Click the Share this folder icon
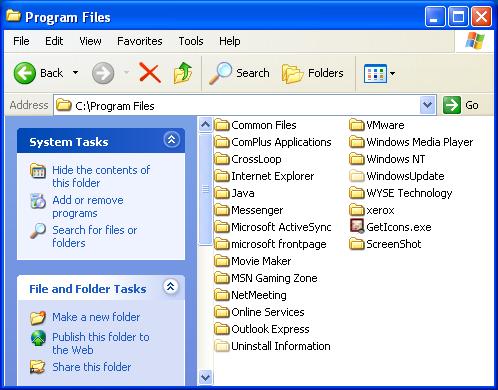 pyautogui.click(x=38, y=367)
